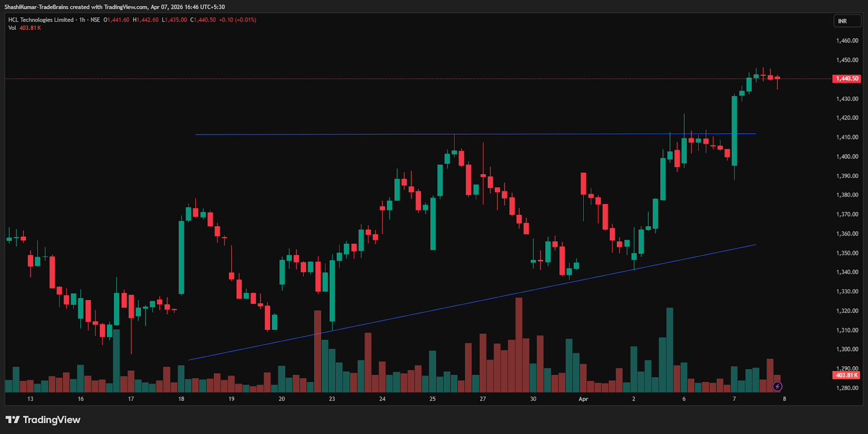Click date 23 on the time axis
The height and width of the screenshot is (434, 868).
[x=332, y=399]
